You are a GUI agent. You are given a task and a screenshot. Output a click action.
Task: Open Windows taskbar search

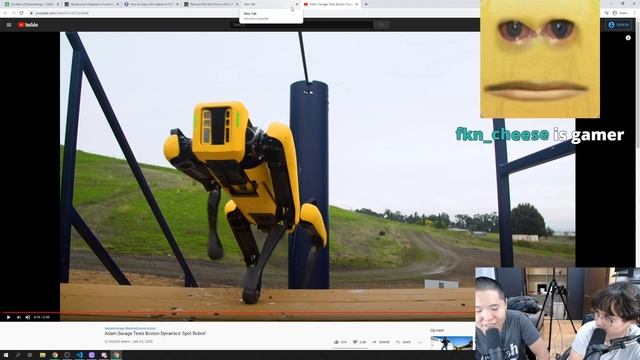18,355
